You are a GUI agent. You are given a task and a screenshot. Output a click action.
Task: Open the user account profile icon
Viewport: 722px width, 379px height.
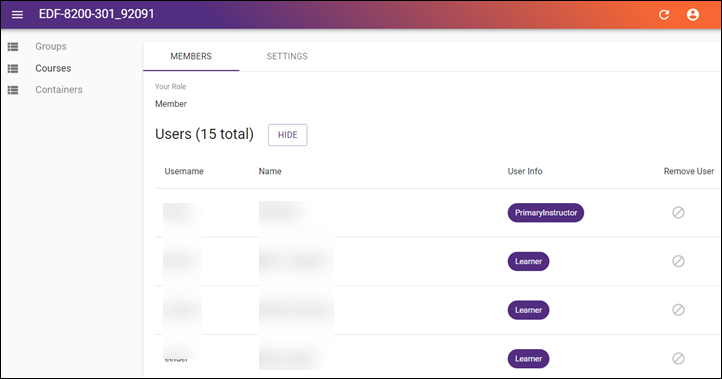(693, 14)
